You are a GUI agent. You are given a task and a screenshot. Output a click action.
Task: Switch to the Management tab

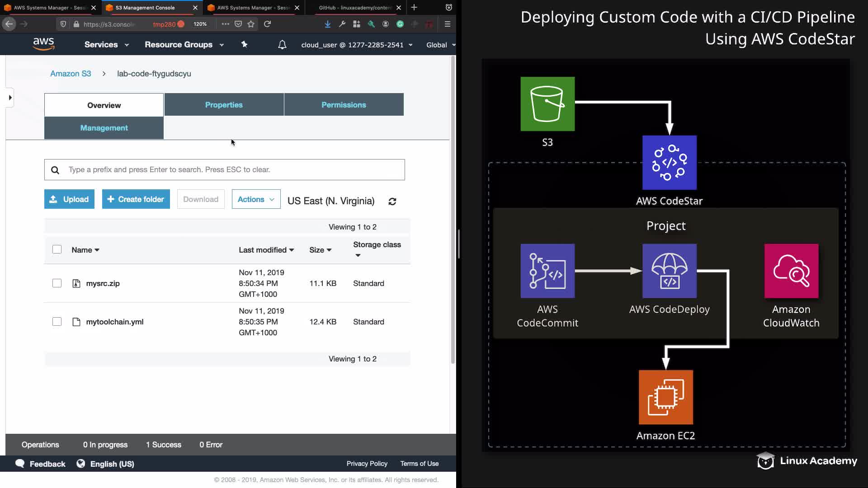pyautogui.click(x=104, y=128)
